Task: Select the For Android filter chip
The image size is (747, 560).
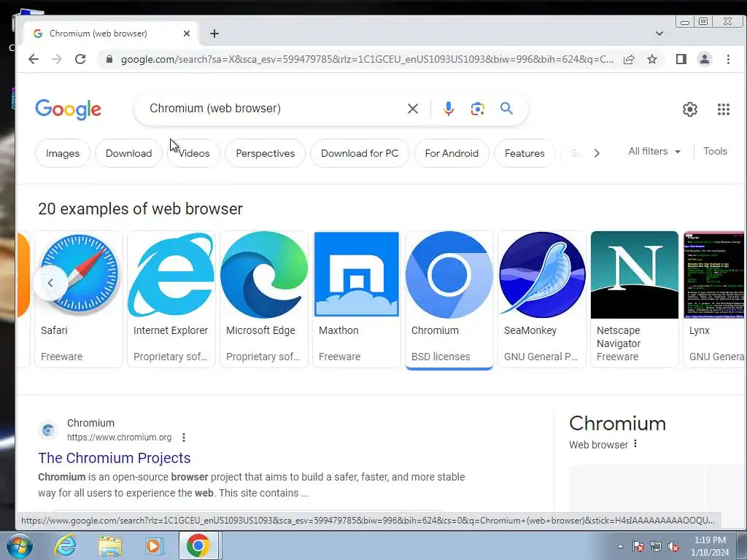Action: coord(452,153)
